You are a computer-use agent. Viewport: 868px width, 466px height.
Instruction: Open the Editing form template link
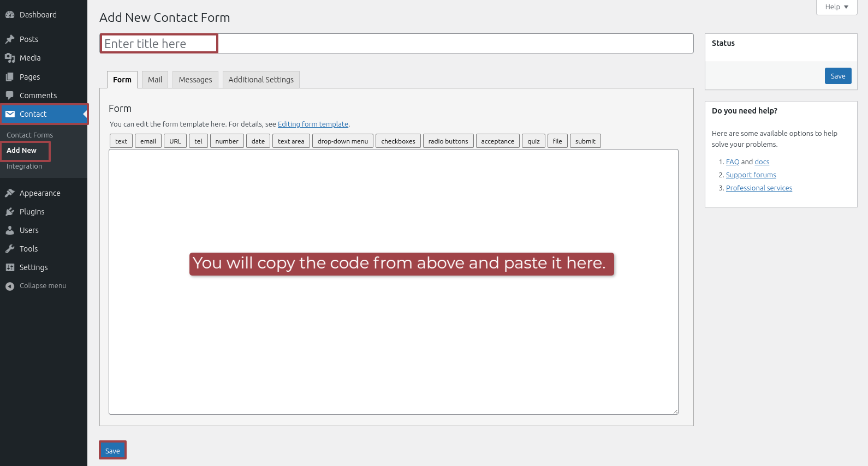(x=313, y=124)
